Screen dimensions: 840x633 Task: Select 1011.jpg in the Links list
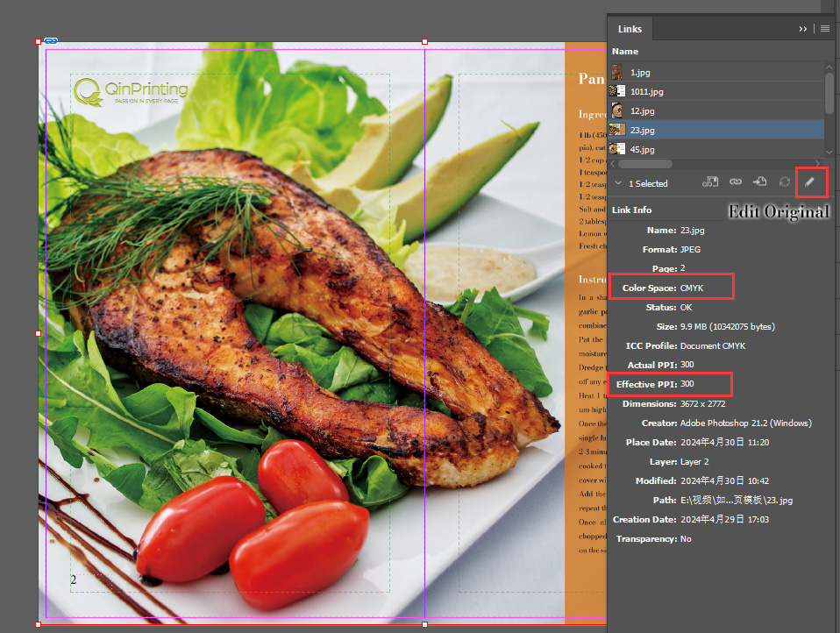[716, 91]
